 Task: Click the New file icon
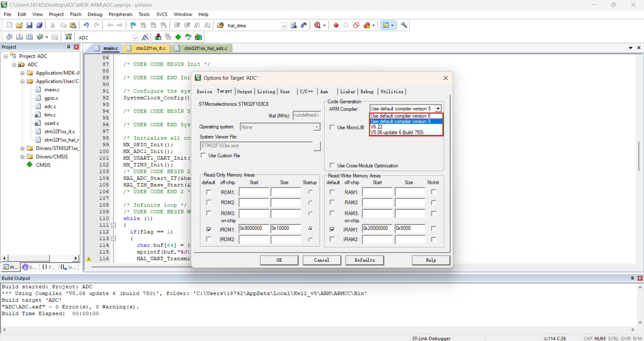pyautogui.click(x=9, y=25)
